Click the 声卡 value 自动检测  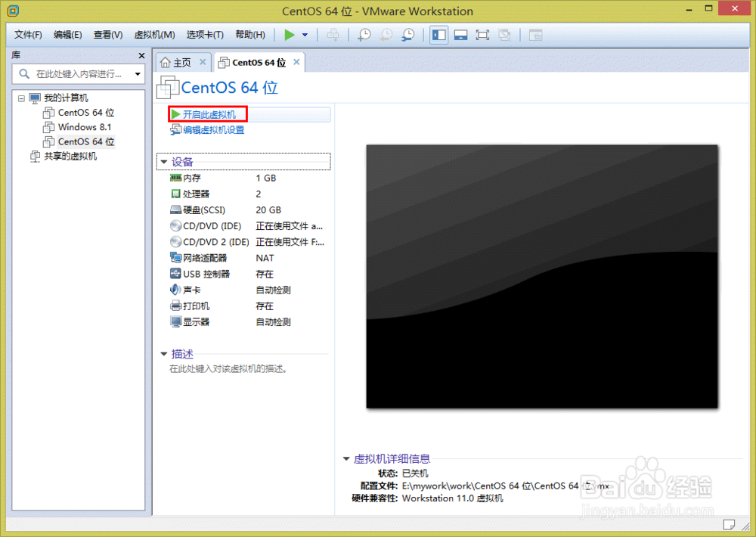click(x=273, y=290)
